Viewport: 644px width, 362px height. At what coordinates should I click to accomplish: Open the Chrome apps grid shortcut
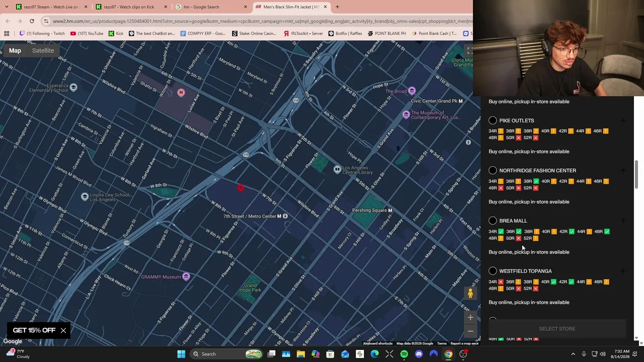tap(7, 34)
